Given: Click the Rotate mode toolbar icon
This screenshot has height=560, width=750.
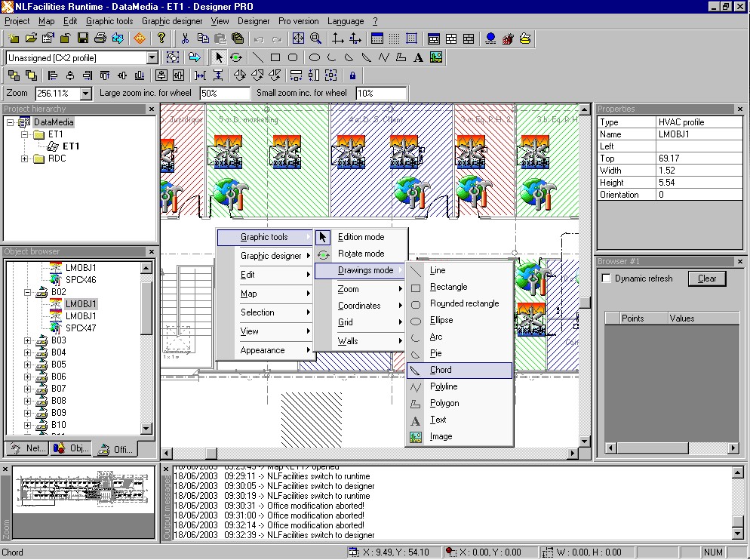Looking at the screenshot, I should (x=236, y=57).
